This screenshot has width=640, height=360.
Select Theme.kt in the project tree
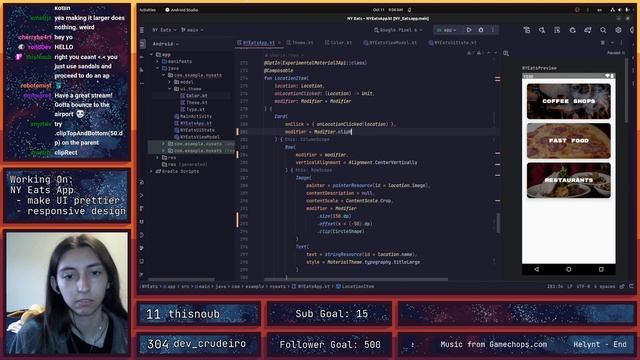point(194,102)
